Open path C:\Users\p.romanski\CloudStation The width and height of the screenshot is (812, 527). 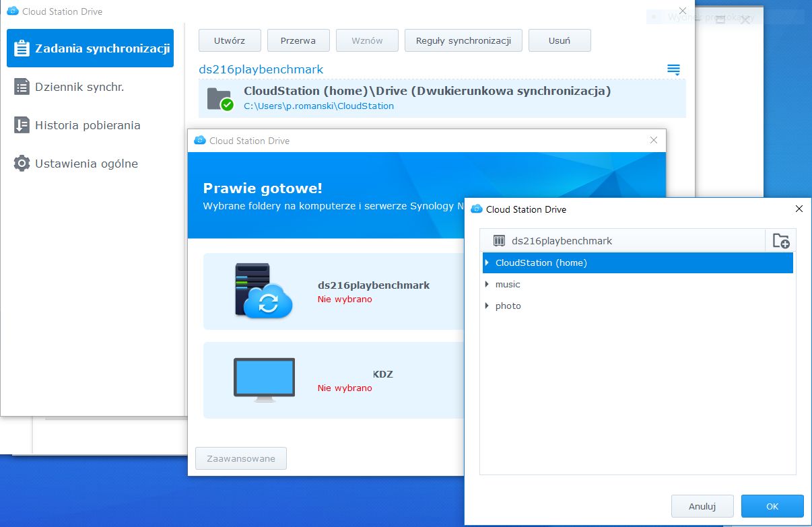point(318,106)
